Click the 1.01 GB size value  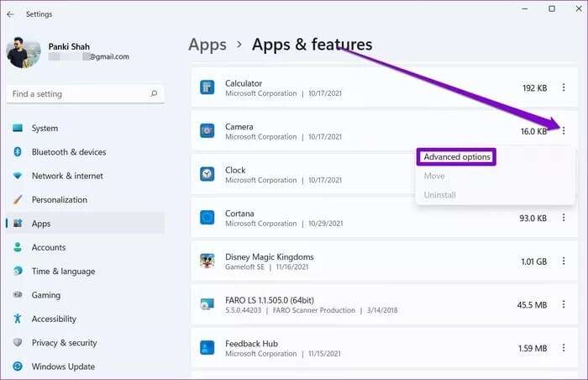[533, 261]
